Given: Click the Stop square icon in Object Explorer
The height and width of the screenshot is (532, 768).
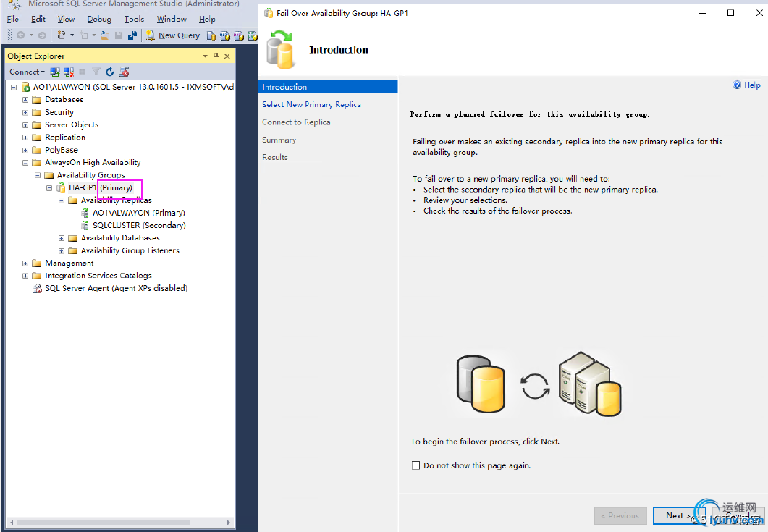Looking at the screenshot, I should (x=83, y=72).
